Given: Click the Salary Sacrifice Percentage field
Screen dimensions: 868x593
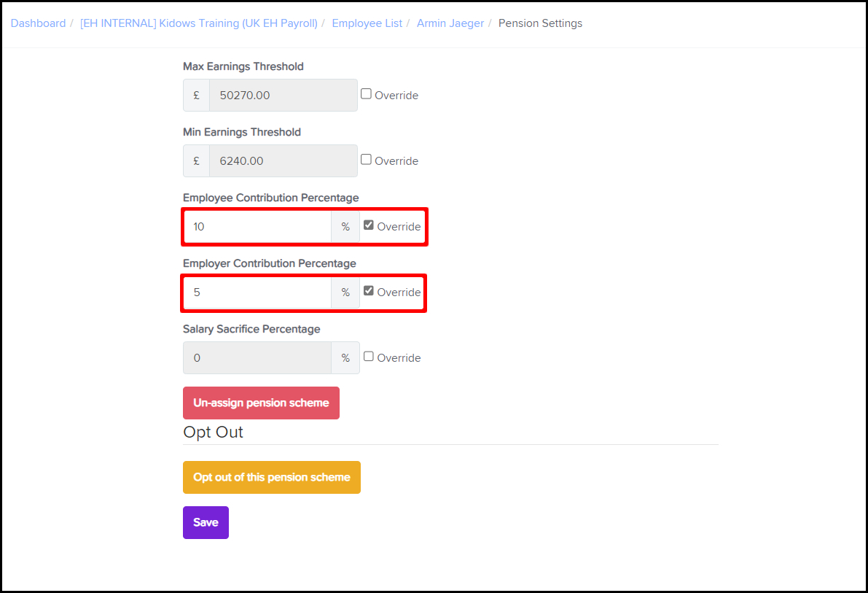Looking at the screenshot, I should click(257, 358).
